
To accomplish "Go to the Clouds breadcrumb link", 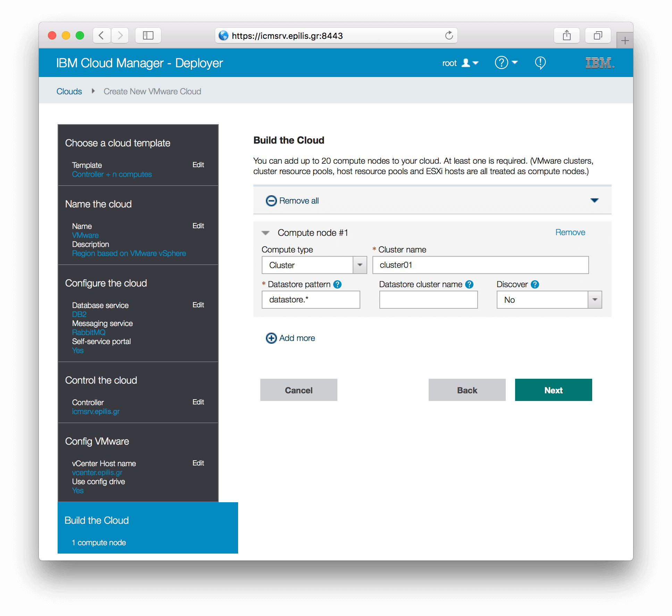I will coord(69,91).
